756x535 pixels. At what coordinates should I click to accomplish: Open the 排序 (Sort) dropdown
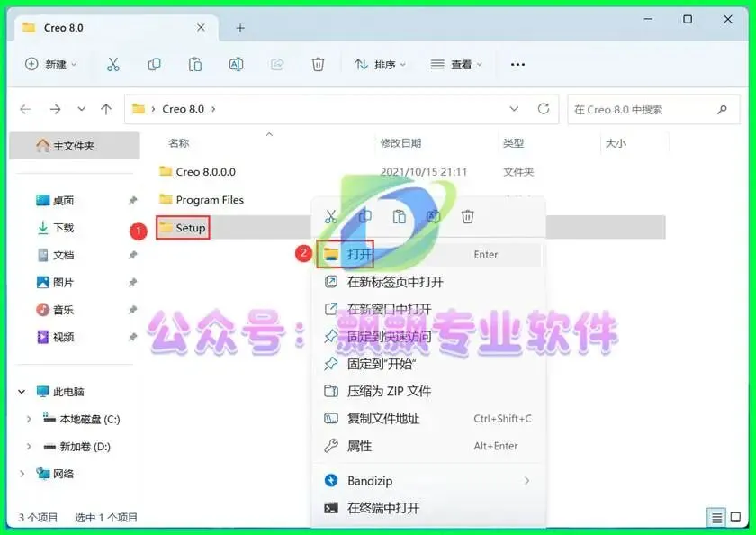point(381,64)
